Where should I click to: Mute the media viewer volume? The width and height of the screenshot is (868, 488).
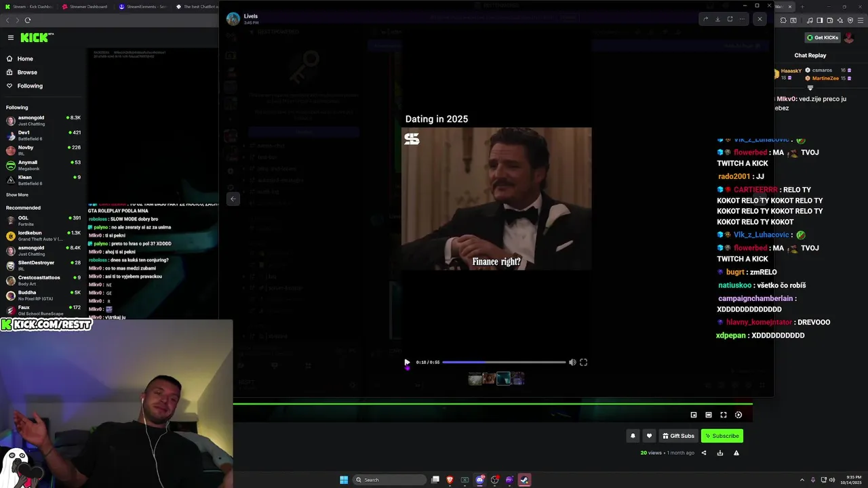click(572, 362)
